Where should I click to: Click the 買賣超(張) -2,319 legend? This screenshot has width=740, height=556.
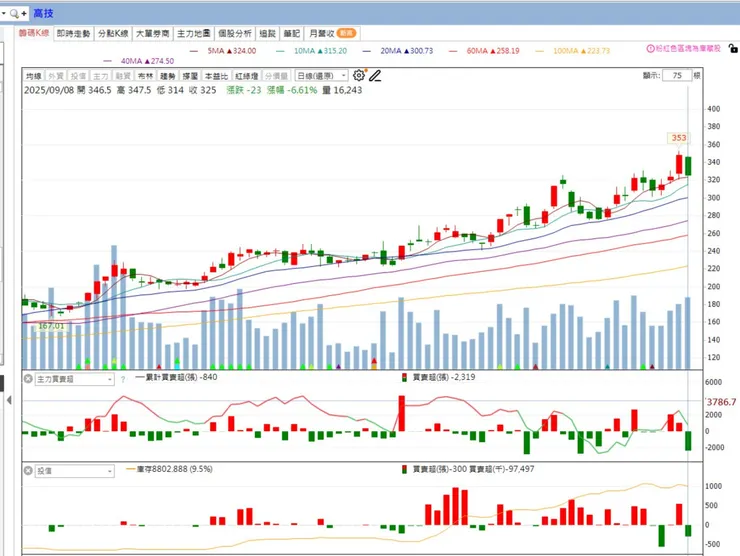coord(439,377)
